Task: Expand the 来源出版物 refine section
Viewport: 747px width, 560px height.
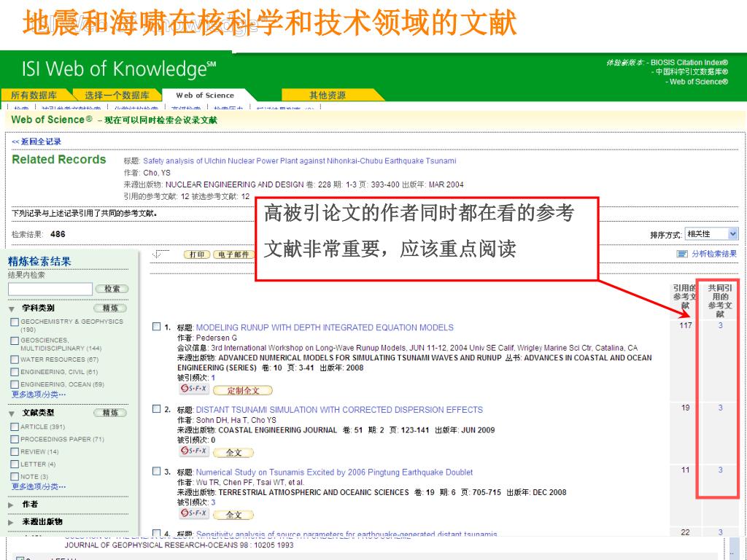Action: point(12,522)
